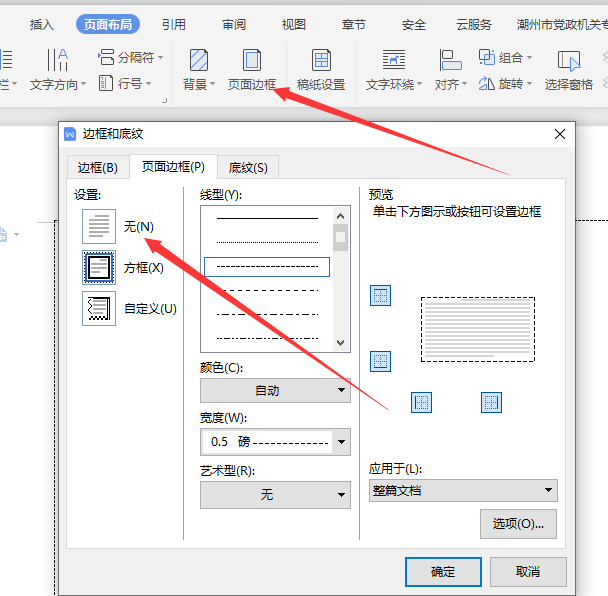
Task: Switch to the 页面边框(P) tab
Action: (173, 167)
